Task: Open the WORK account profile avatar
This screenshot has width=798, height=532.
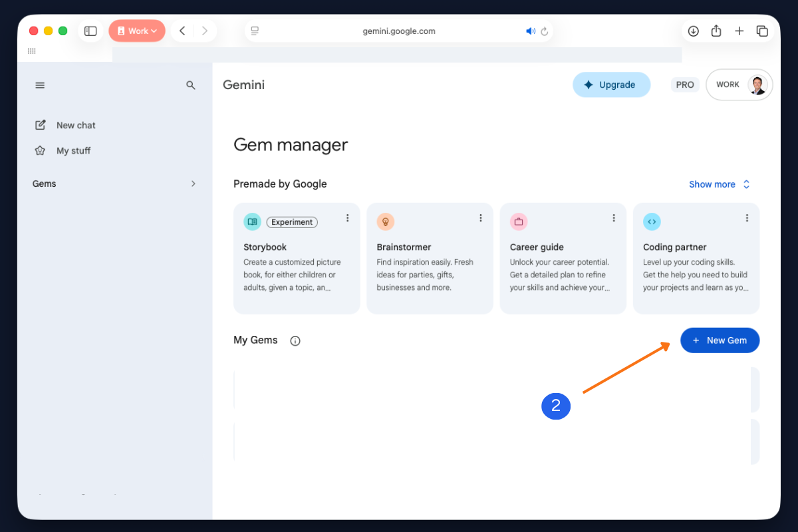Action: pyautogui.click(x=757, y=84)
